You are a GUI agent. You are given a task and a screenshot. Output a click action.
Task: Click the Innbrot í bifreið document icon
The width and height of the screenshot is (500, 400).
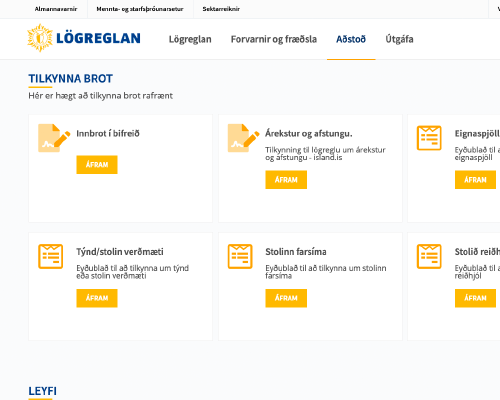54,138
